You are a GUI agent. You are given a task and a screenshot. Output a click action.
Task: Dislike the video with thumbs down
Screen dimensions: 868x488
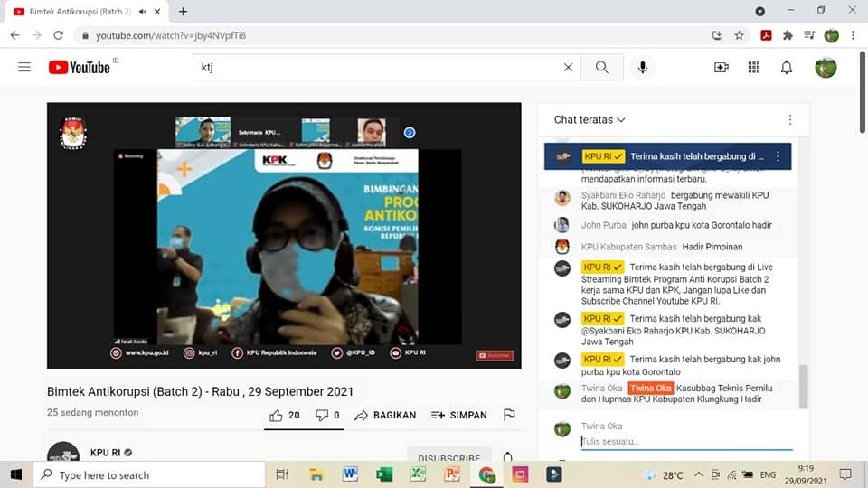click(329, 415)
